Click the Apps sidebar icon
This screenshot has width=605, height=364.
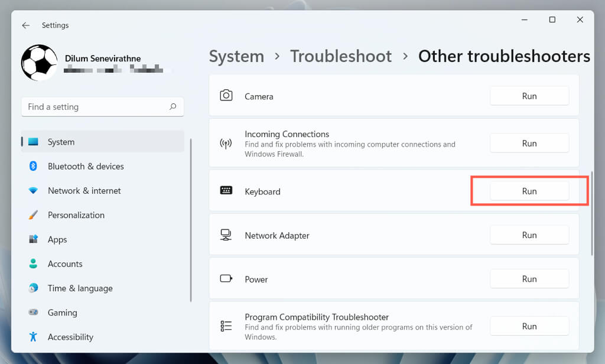pos(34,239)
